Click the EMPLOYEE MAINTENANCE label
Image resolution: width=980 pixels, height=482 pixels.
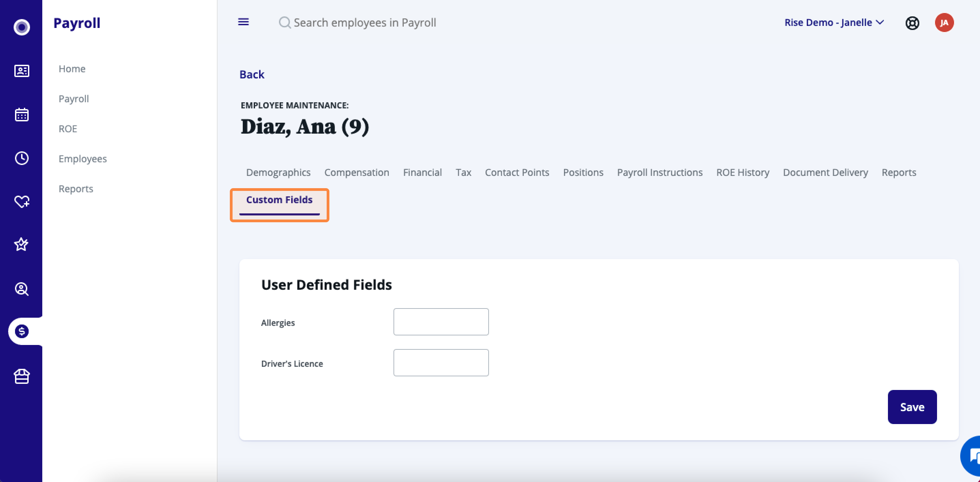pyautogui.click(x=295, y=105)
